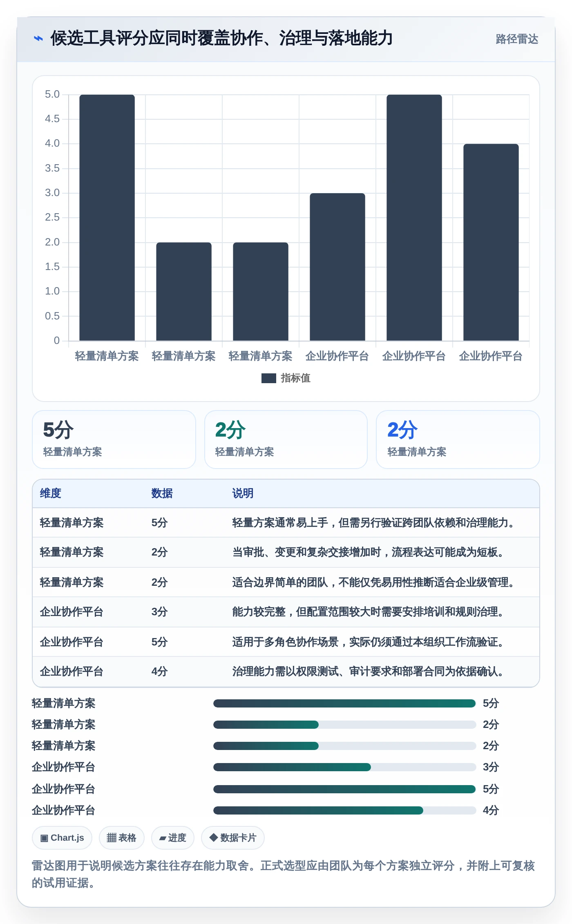Click the square icon in the Chart.js chip
The image size is (572, 924).
(x=44, y=838)
